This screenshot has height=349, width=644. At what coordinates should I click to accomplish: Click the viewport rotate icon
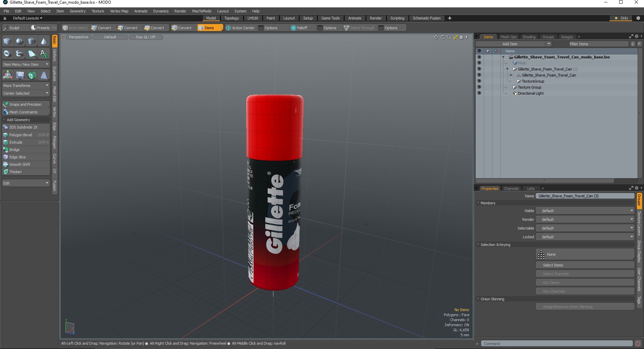click(442, 37)
